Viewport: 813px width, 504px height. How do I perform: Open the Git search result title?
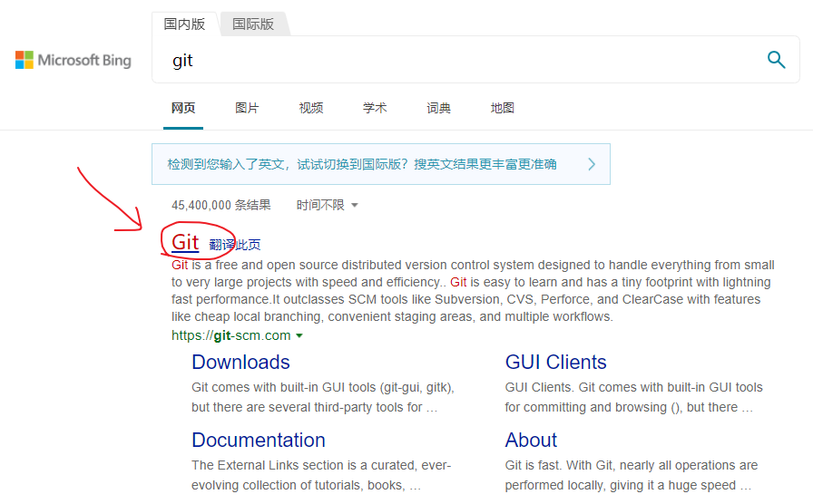coord(185,242)
